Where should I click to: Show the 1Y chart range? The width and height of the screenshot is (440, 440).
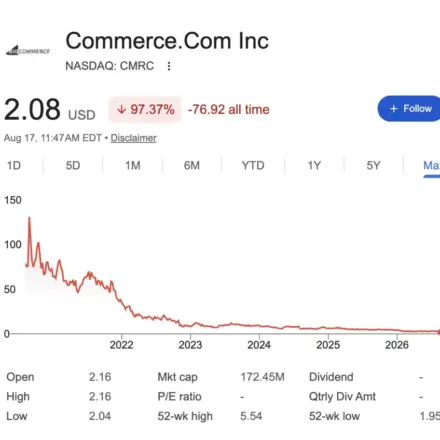(x=314, y=165)
